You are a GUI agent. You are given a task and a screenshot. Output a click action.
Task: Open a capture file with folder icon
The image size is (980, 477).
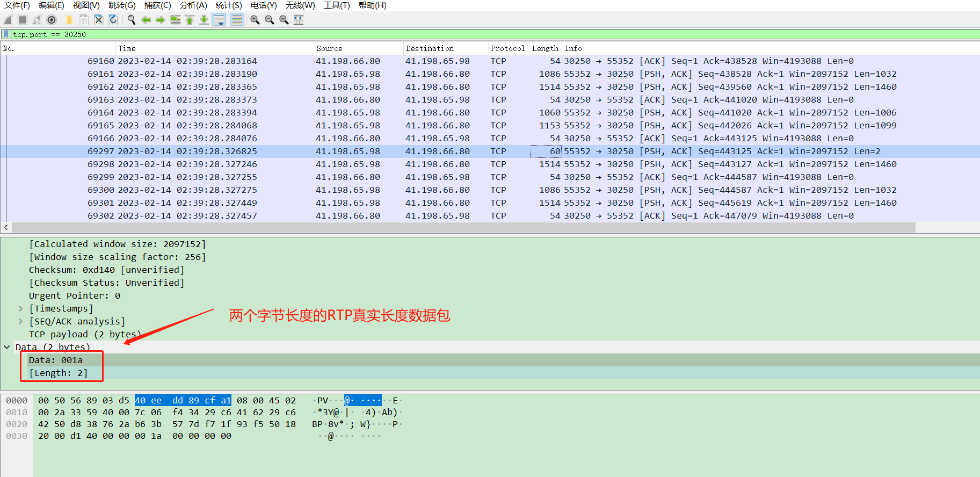pyautogui.click(x=69, y=20)
